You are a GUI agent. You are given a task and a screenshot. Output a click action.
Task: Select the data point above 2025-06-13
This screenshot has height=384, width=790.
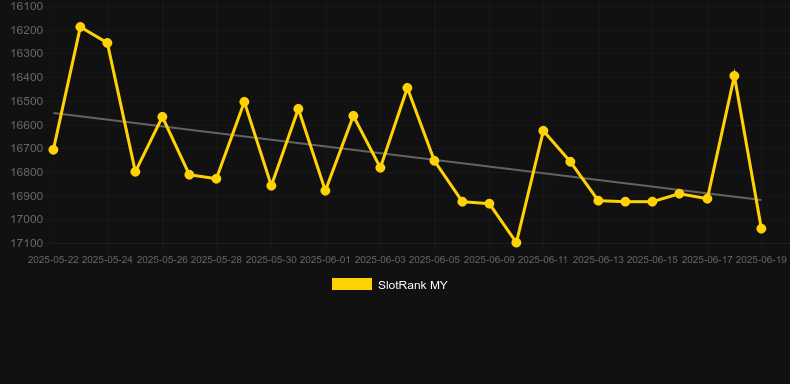[598, 201]
